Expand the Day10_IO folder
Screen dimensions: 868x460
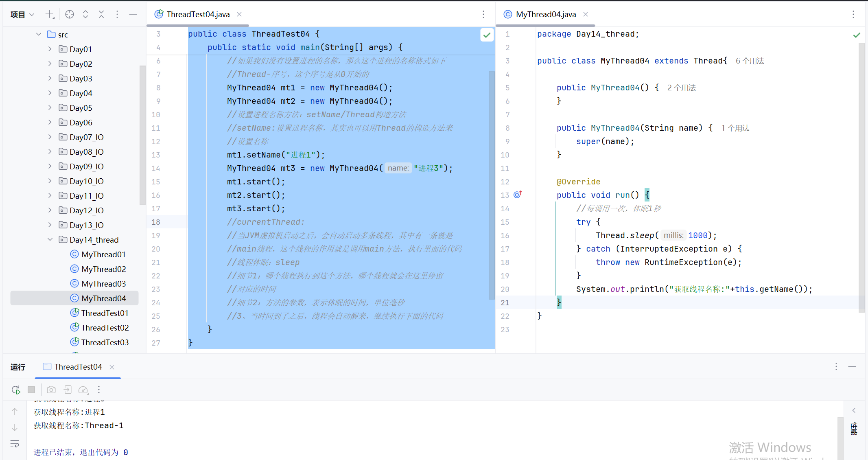click(x=50, y=181)
